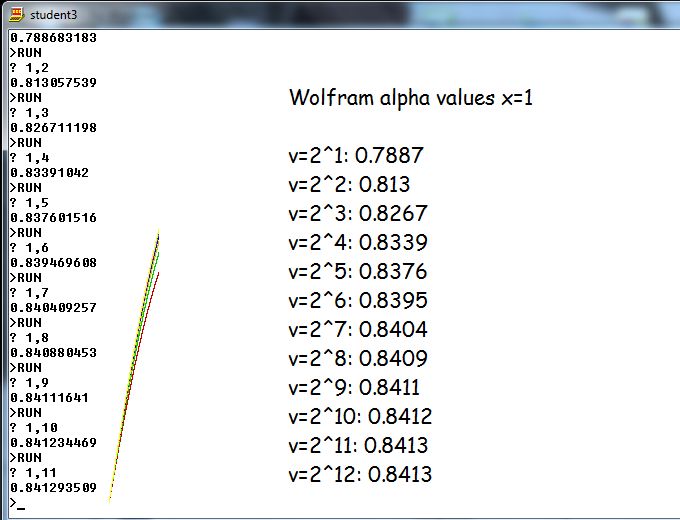Click the command prompt cursor line
Viewport: 680px width, 520px height.
point(18,503)
